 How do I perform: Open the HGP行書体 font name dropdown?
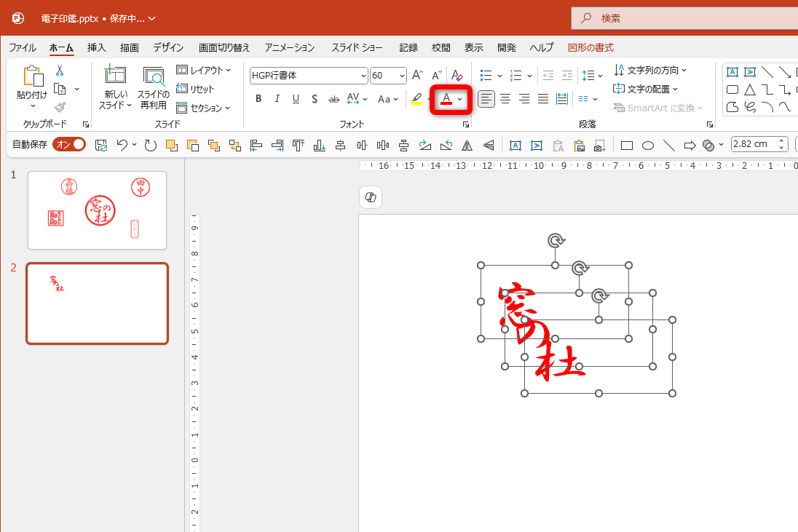click(x=363, y=76)
